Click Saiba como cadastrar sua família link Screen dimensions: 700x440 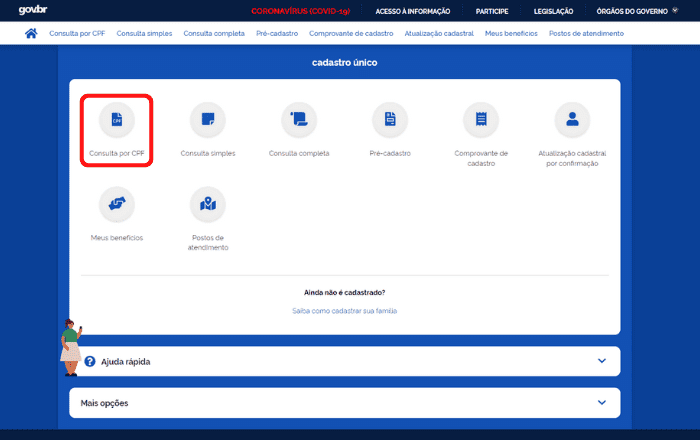(344, 311)
